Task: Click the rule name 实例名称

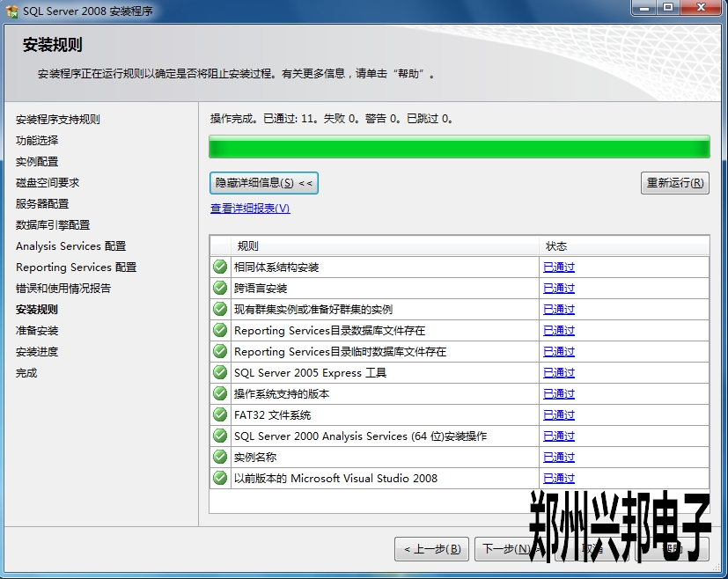Action: coord(255,457)
